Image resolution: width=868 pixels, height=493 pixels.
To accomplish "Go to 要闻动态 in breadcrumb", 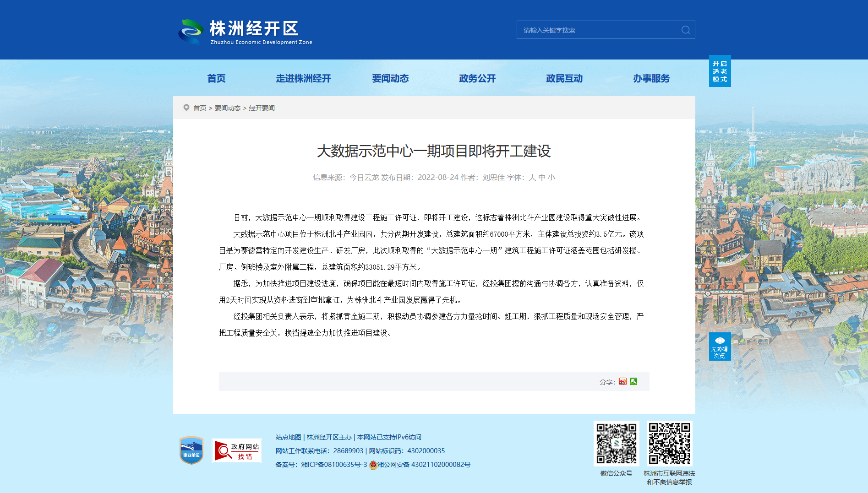I will [228, 108].
